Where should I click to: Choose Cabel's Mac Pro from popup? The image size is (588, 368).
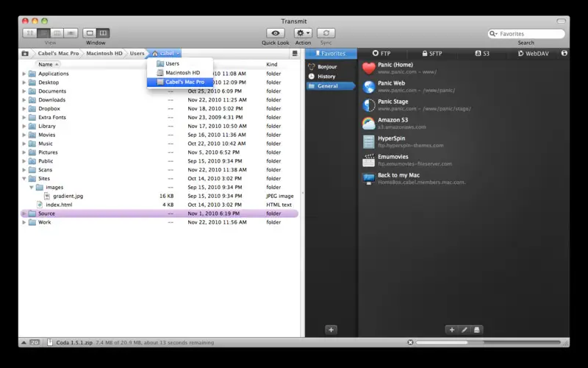pyautogui.click(x=180, y=82)
